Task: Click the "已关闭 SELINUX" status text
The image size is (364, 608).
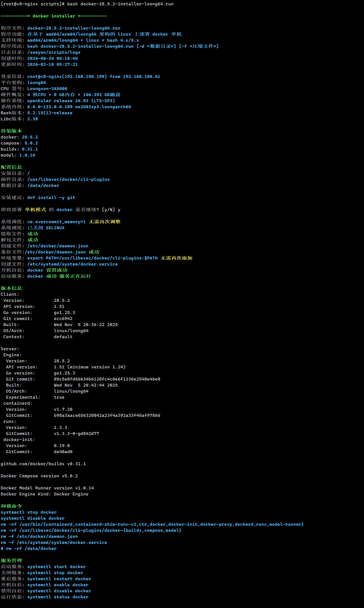Action: click(46, 228)
